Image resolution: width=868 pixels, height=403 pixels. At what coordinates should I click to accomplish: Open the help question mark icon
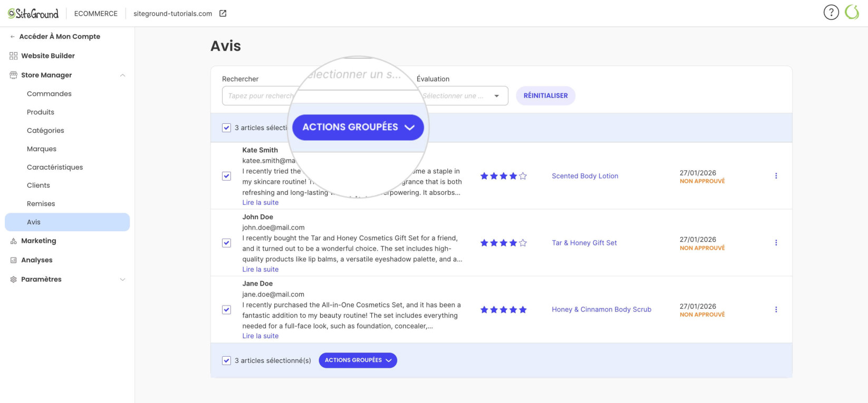tap(831, 12)
